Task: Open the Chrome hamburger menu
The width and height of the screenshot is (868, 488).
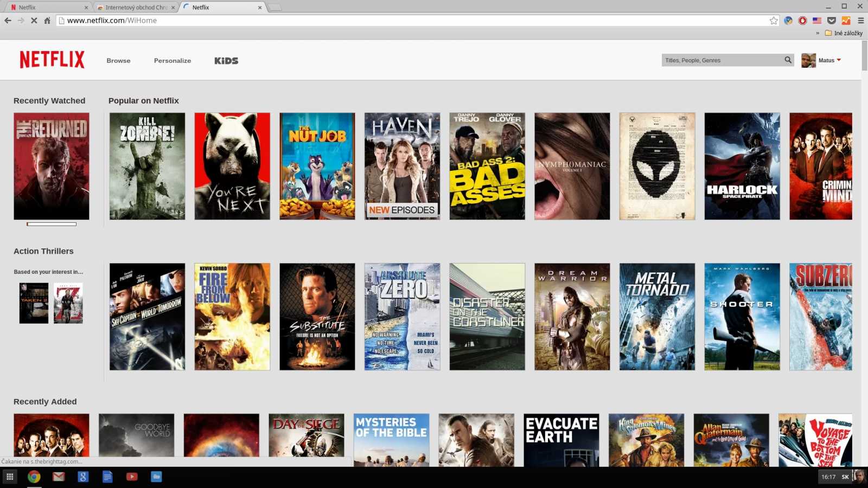Action: (860, 21)
